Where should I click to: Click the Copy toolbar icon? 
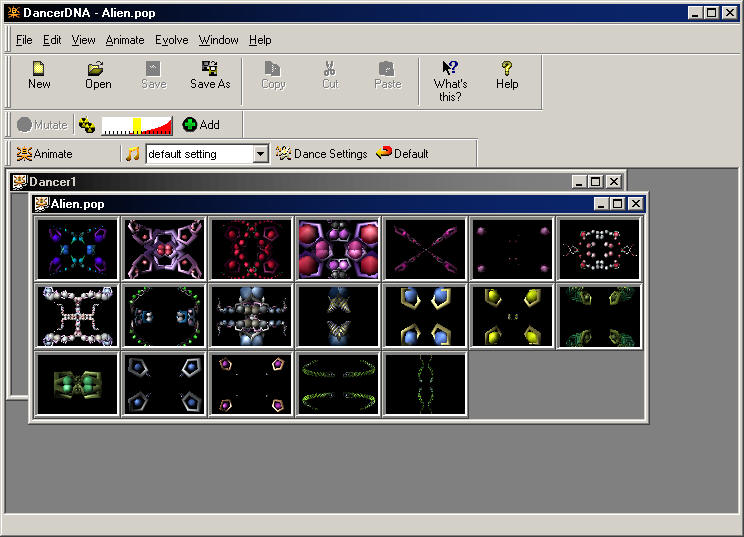pyautogui.click(x=272, y=69)
